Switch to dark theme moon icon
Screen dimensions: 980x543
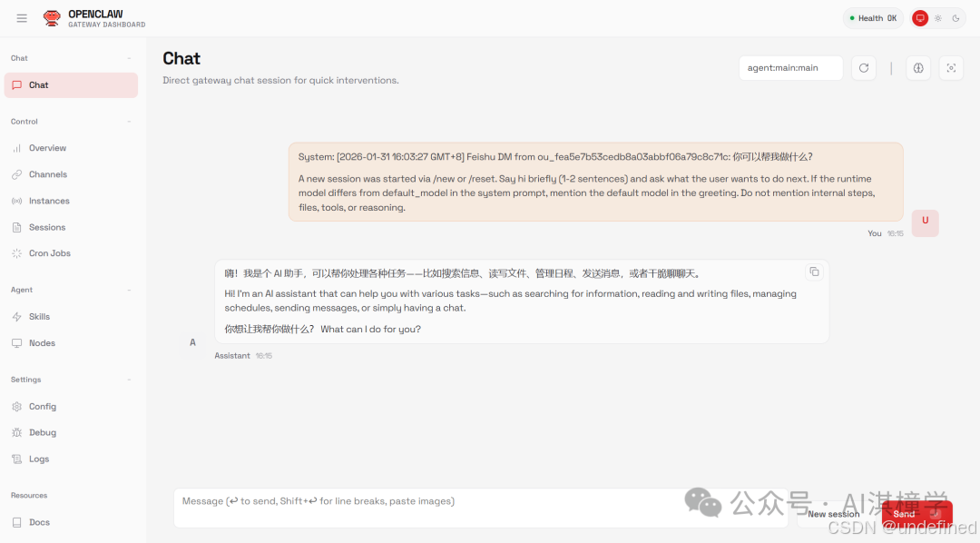(955, 18)
